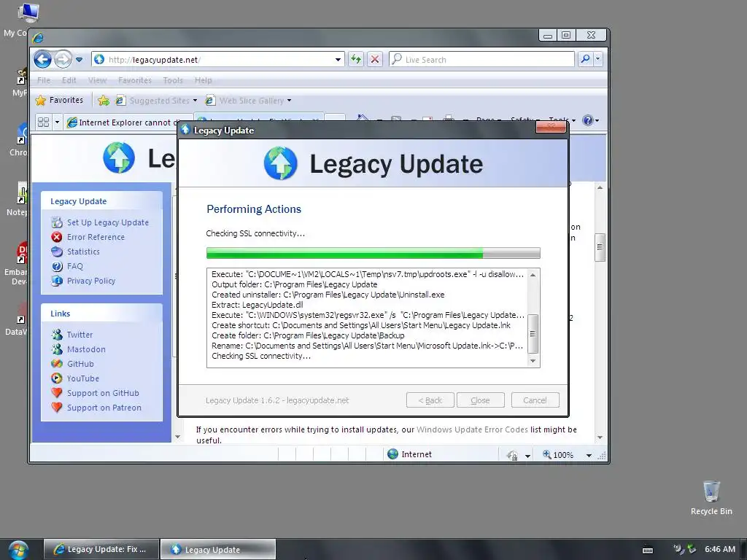Click the IE page scroll down arrow

click(x=600, y=437)
